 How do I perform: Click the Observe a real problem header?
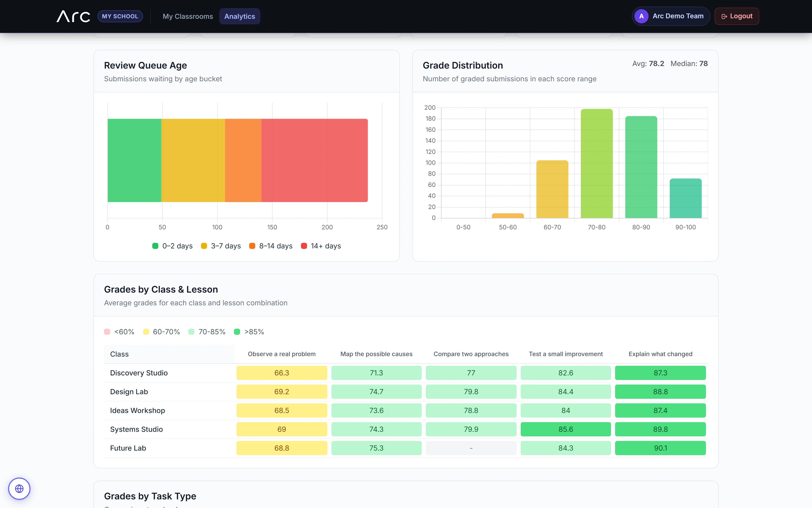click(x=281, y=354)
